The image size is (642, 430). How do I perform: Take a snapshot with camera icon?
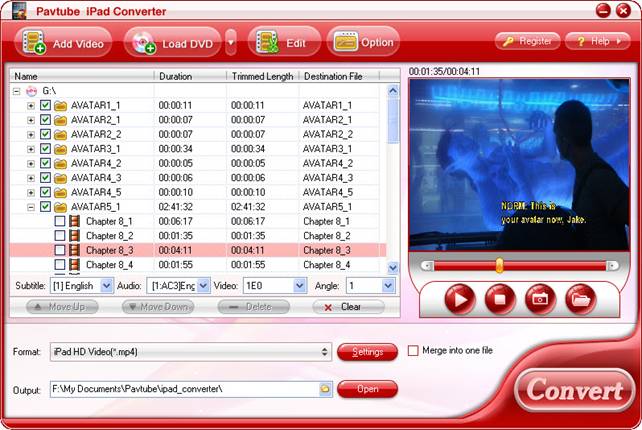click(x=540, y=299)
